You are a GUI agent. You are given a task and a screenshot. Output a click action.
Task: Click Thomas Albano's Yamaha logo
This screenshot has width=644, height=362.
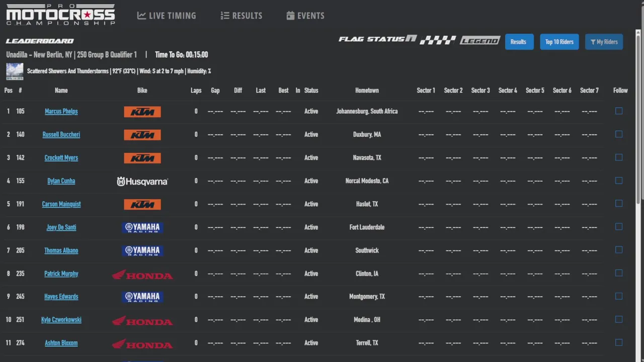142,250
